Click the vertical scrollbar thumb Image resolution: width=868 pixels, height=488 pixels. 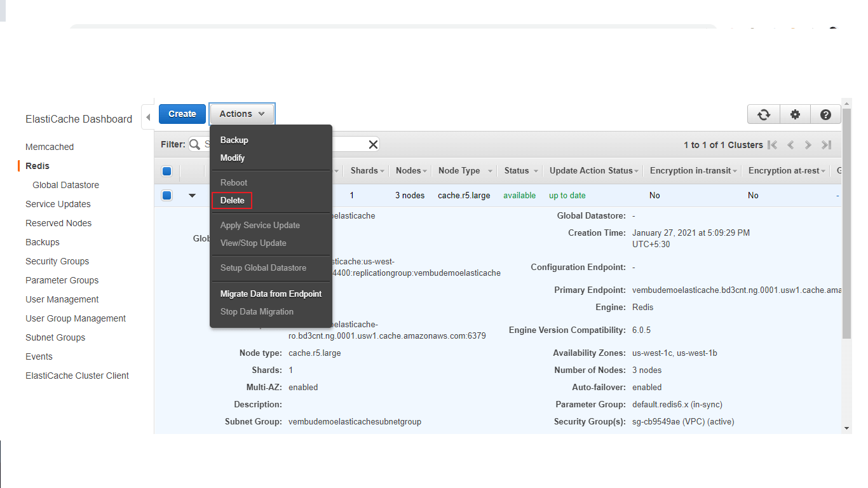[846, 223]
